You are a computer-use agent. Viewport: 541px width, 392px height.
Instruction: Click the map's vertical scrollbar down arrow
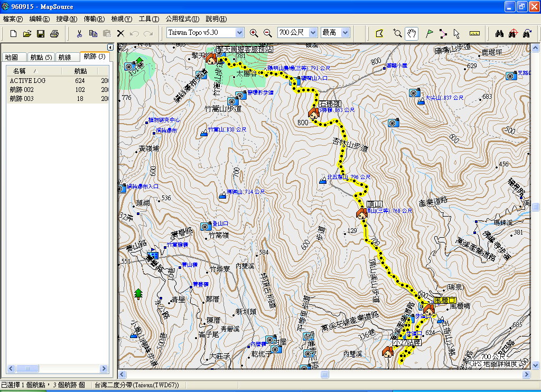(536, 365)
